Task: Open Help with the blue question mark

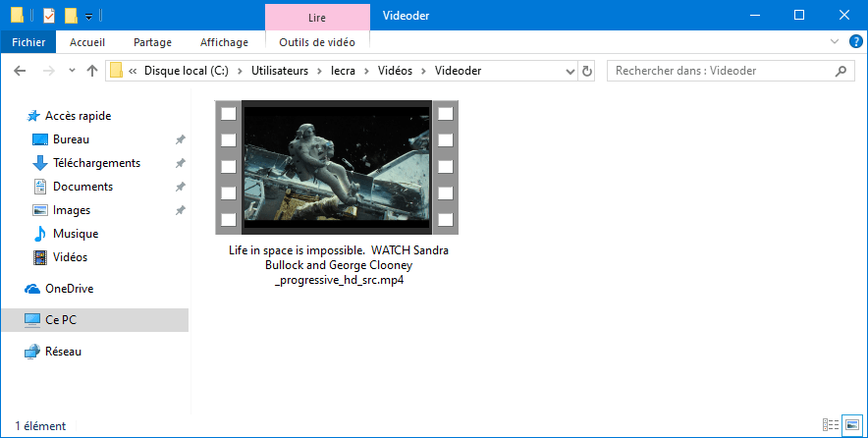Action: (855, 41)
